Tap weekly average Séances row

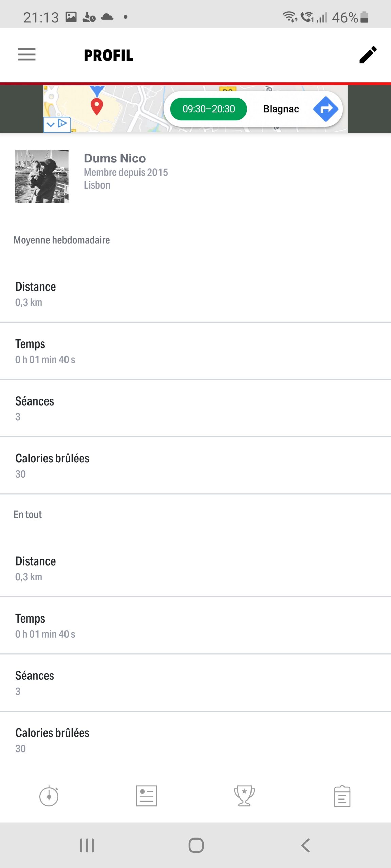click(x=195, y=409)
